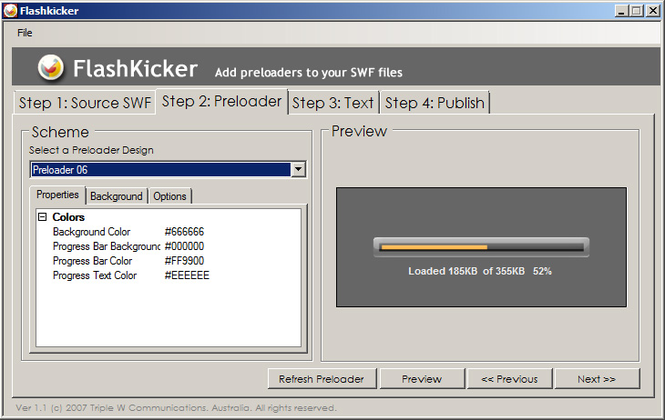Switch to the Properties sub-tab
665x420 pixels.
point(58,195)
